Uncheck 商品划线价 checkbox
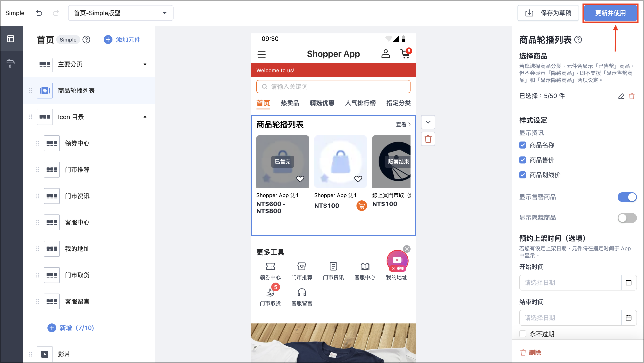Screen dimensions: 644x363 pyautogui.click(x=523, y=175)
